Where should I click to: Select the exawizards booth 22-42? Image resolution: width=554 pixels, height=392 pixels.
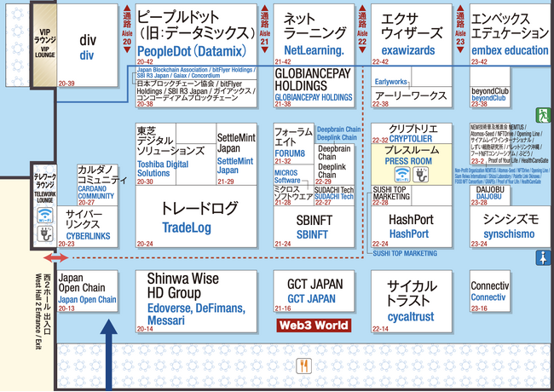pos(412,34)
